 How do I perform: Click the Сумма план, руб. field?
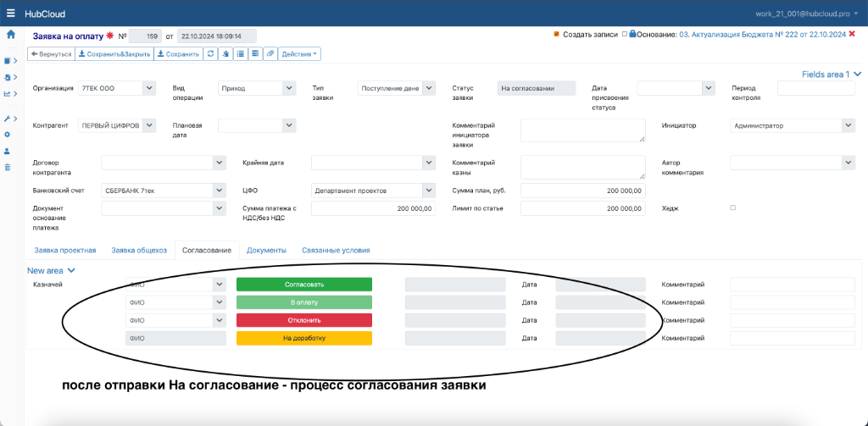pos(583,191)
